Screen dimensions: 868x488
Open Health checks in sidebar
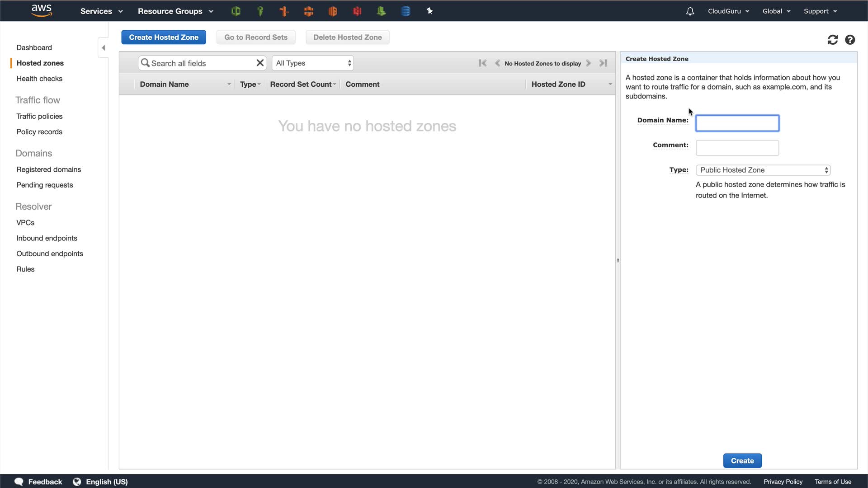coord(39,79)
